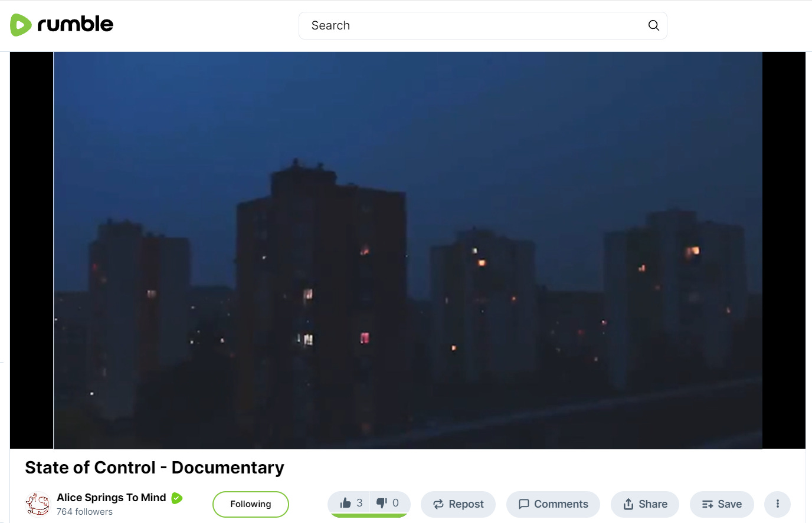
Task: Toggle the Following button
Action: click(251, 504)
